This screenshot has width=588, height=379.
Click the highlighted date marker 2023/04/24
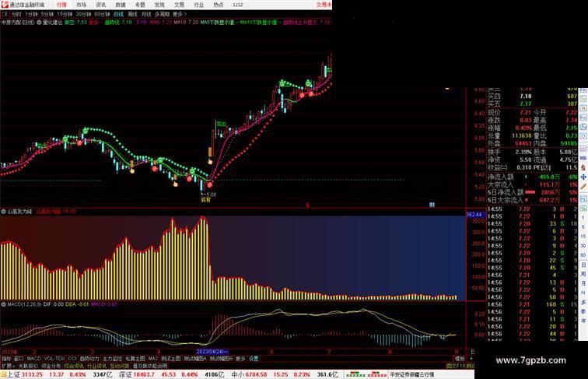click(x=212, y=352)
